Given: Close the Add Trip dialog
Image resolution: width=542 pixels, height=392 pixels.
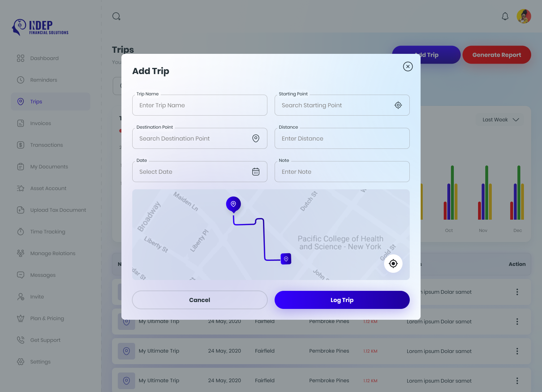Looking at the screenshot, I should pyautogui.click(x=408, y=66).
